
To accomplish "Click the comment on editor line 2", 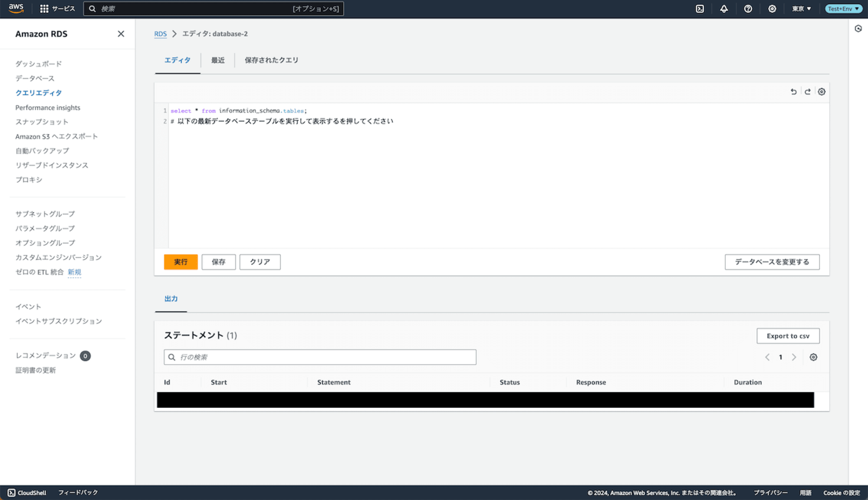I will 282,121.
